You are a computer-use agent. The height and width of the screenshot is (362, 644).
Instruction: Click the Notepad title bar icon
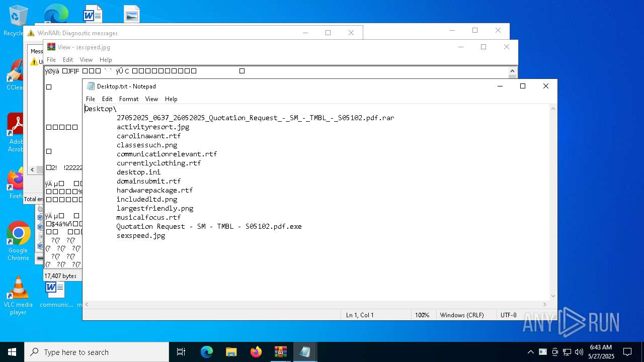[x=91, y=86]
